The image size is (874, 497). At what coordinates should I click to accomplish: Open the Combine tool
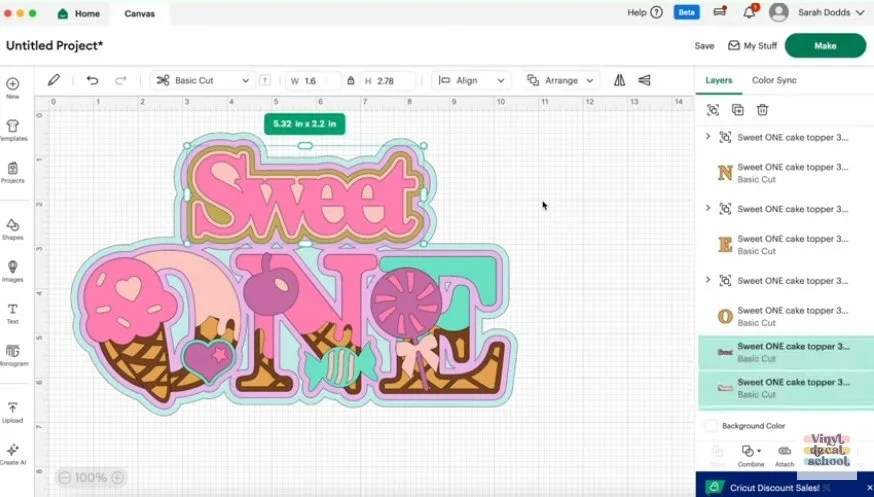click(x=751, y=455)
